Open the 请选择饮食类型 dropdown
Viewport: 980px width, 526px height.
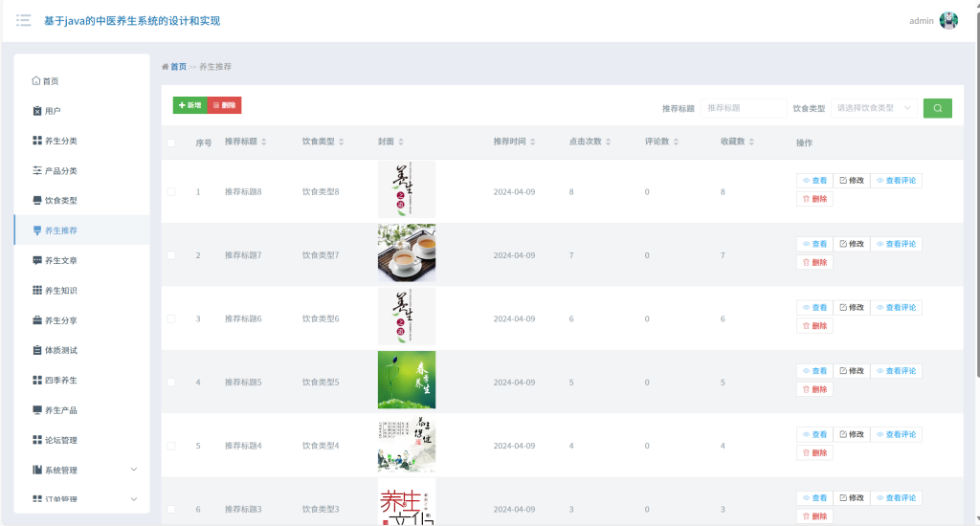874,108
